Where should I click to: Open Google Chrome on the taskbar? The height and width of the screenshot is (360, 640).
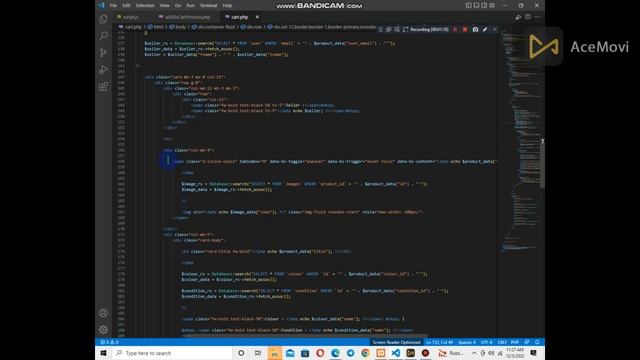(365, 353)
